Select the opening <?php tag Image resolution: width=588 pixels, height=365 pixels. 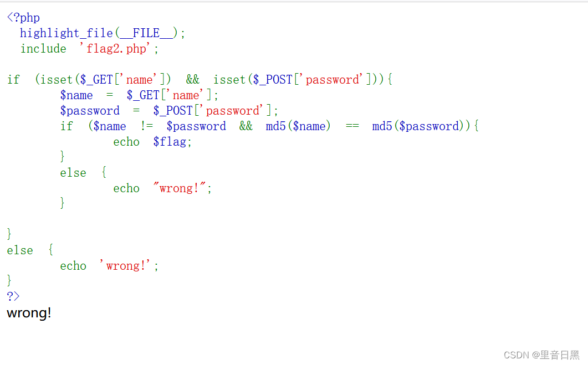point(23,17)
